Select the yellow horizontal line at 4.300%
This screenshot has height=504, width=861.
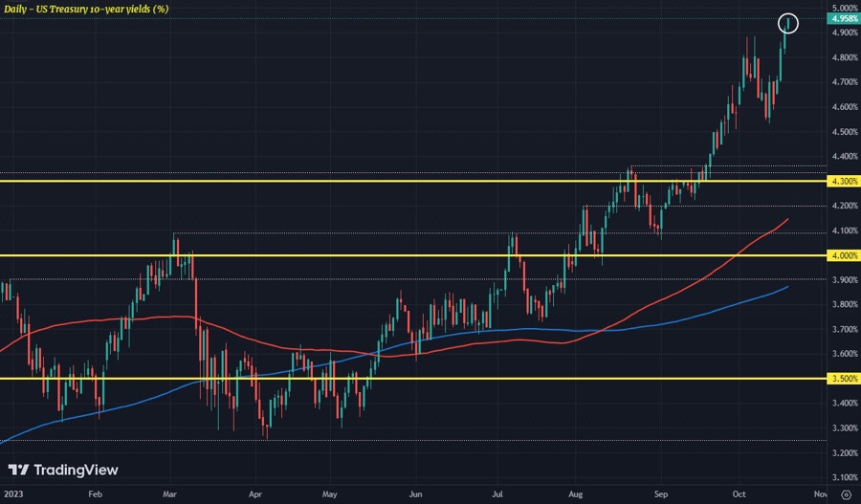pos(413,181)
